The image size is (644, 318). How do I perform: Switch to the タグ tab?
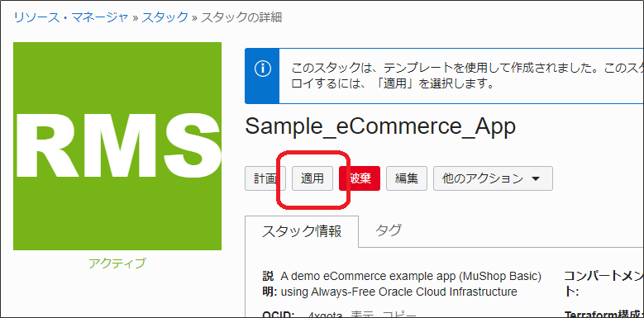(388, 230)
